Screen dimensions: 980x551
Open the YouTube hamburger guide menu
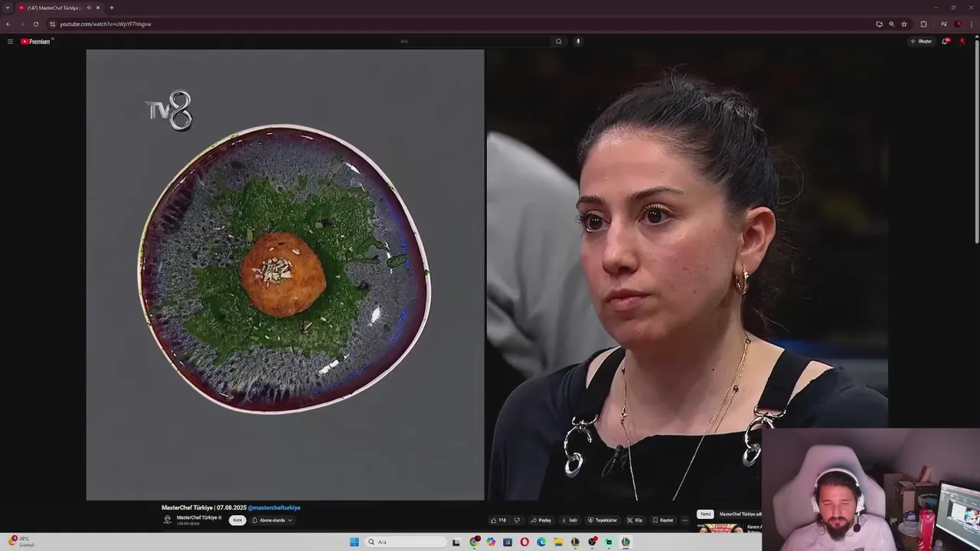point(10,41)
